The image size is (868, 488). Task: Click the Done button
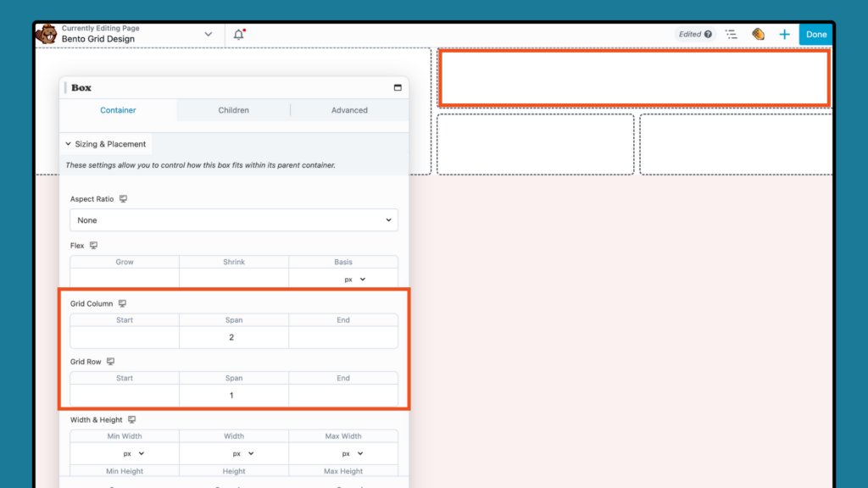(x=815, y=34)
